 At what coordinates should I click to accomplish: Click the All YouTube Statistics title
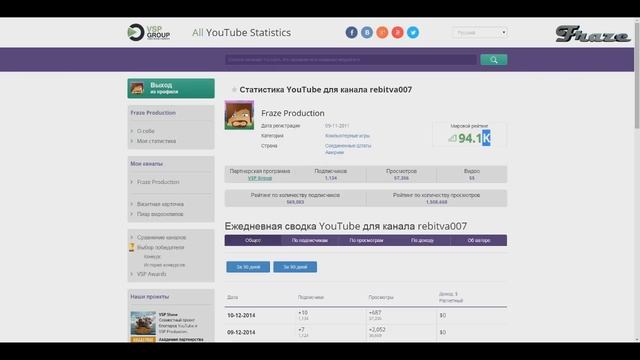point(241,33)
